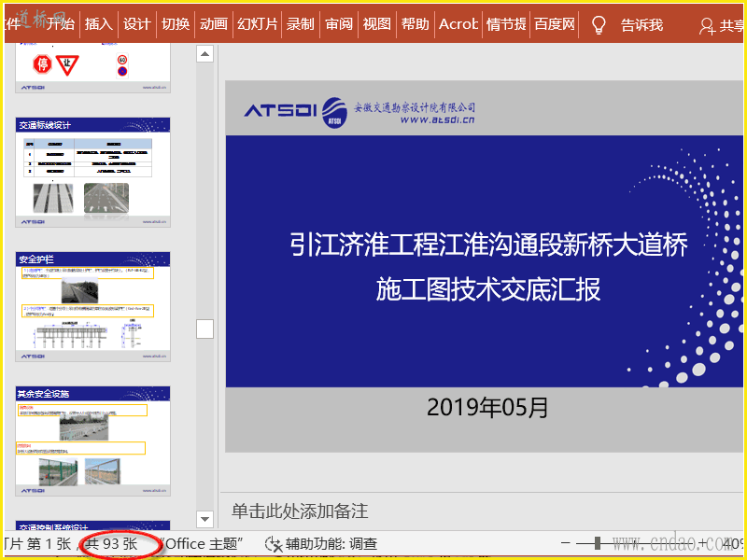Viewport: 747px width, 560px height.
Task: Open the 百度网盘 tab
Action: 555,24
